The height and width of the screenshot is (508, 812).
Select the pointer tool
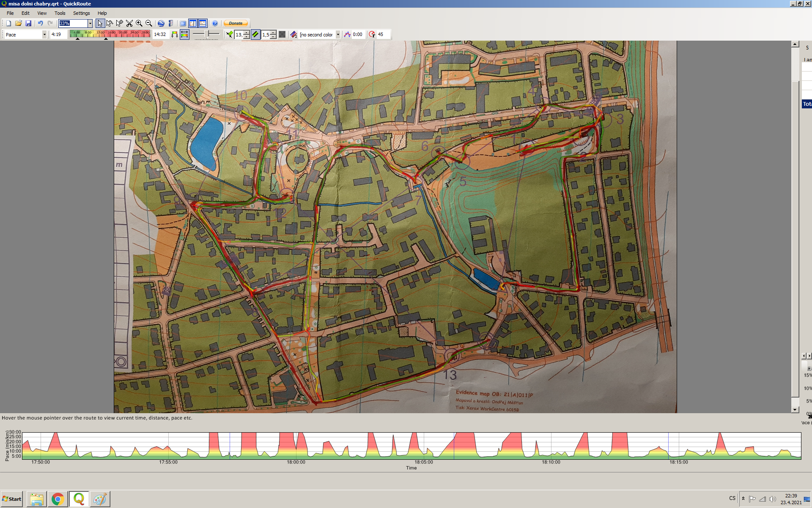(x=100, y=23)
